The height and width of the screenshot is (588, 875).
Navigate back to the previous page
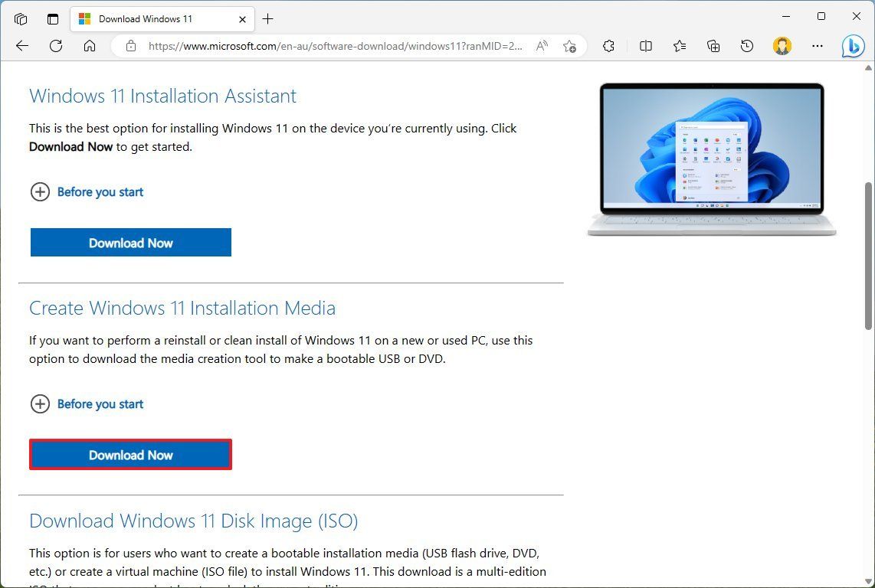21,46
